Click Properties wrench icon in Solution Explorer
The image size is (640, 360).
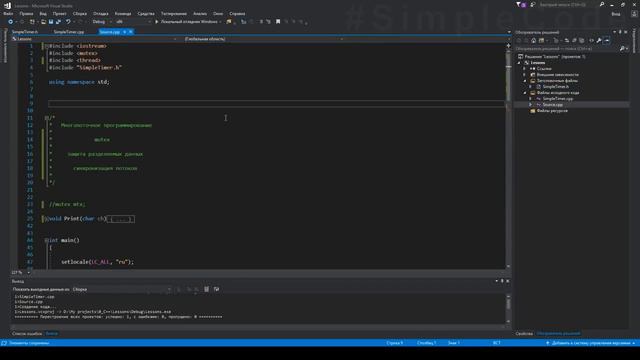coord(599,40)
